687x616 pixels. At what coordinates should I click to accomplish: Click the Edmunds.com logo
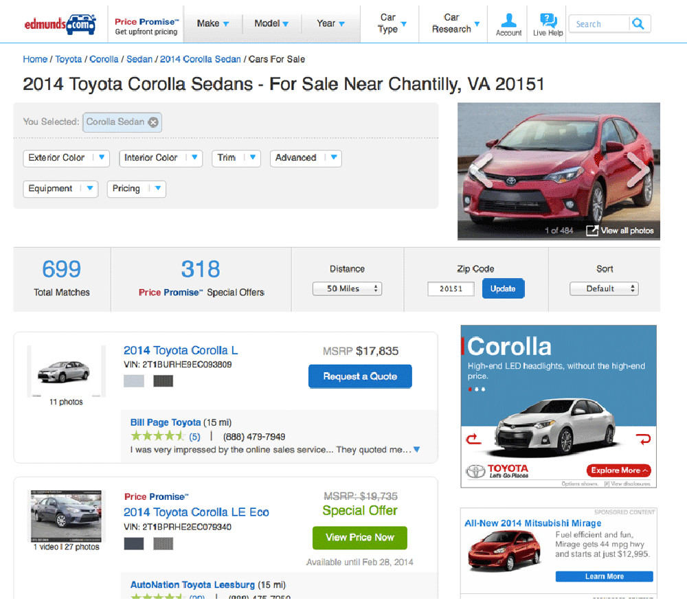(60, 24)
